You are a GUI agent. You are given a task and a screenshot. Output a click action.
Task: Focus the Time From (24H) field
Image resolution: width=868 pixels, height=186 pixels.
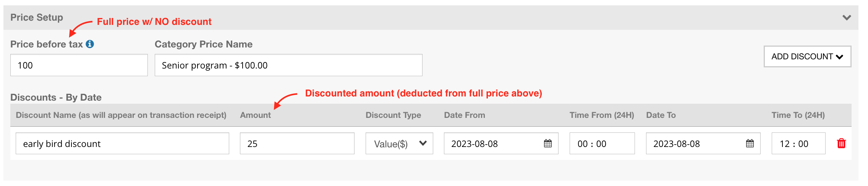602,144
